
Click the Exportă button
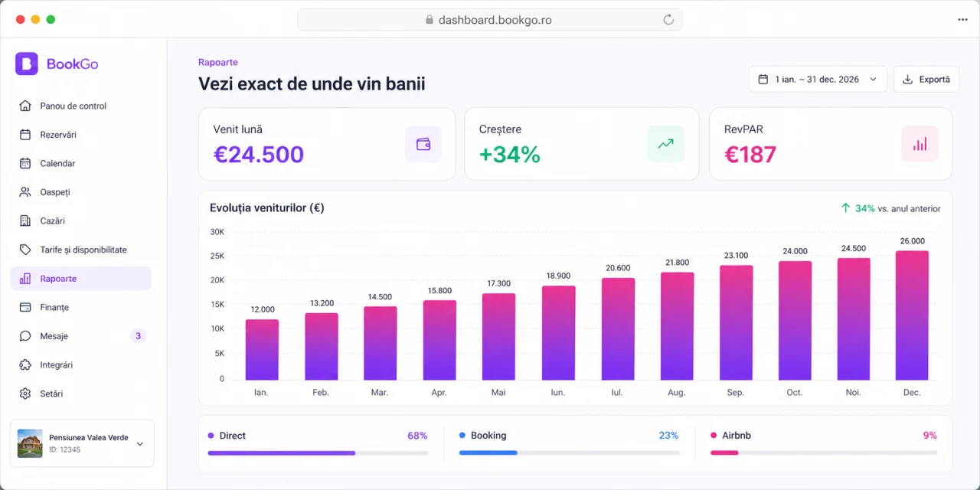pyautogui.click(x=926, y=79)
